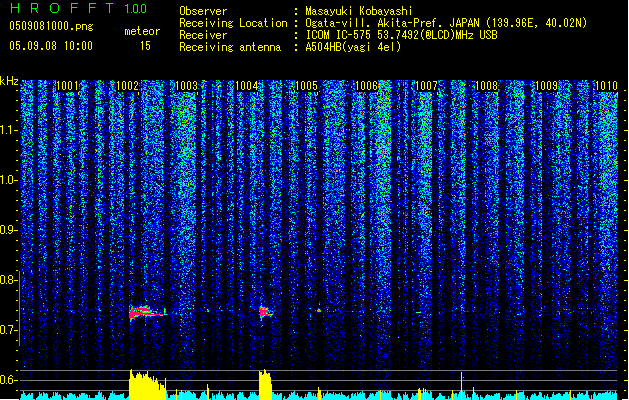Click the 0.6 kHz axis label
The width and height of the screenshot is (629, 400).
pyautogui.click(x=8, y=380)
